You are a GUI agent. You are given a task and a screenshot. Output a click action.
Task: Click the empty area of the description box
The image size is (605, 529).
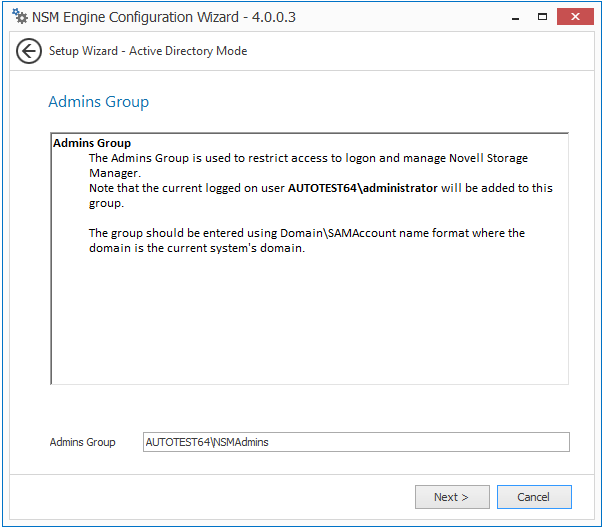[308, 320]
